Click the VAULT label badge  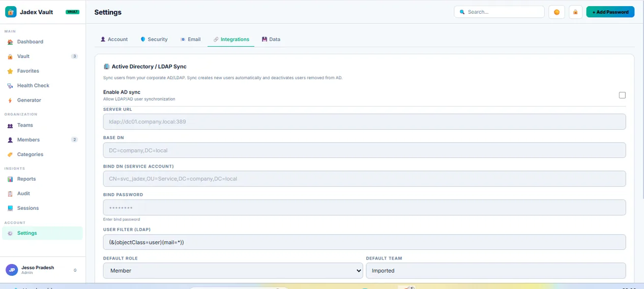pos(73,12)
